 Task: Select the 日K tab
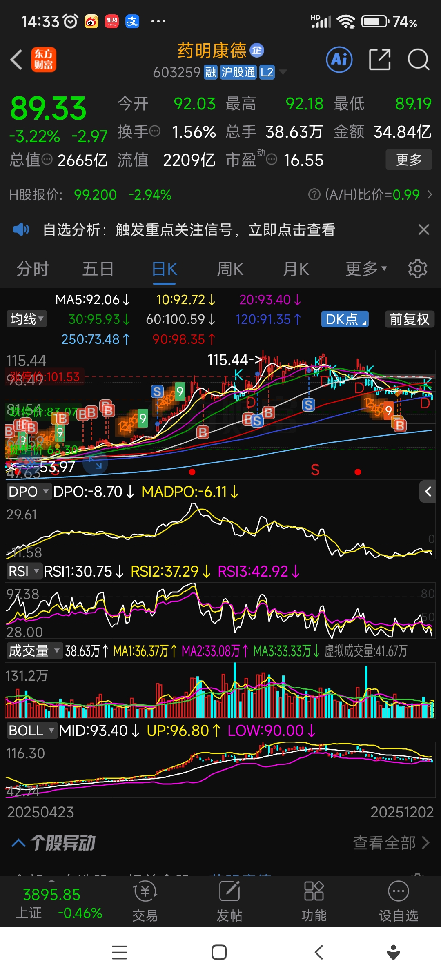(165, 270)
